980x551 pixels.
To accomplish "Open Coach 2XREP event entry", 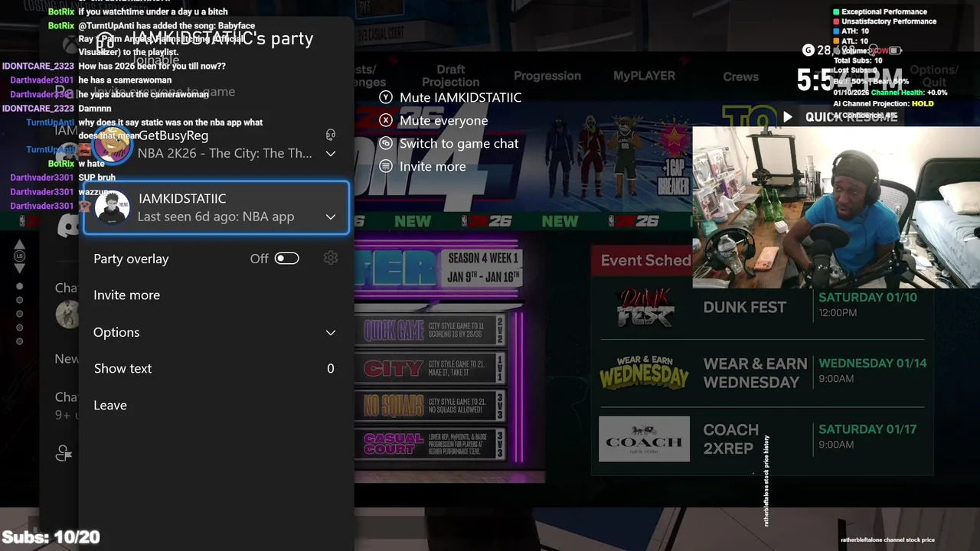I will tap(762, 439).
